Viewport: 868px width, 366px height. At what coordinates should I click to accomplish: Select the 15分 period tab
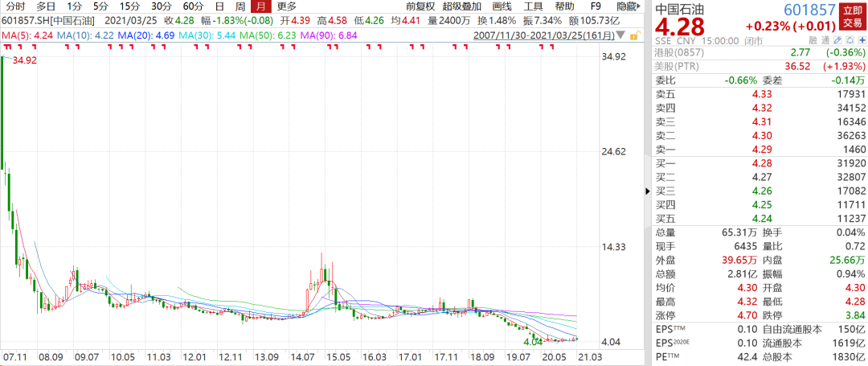pos(129,6)
